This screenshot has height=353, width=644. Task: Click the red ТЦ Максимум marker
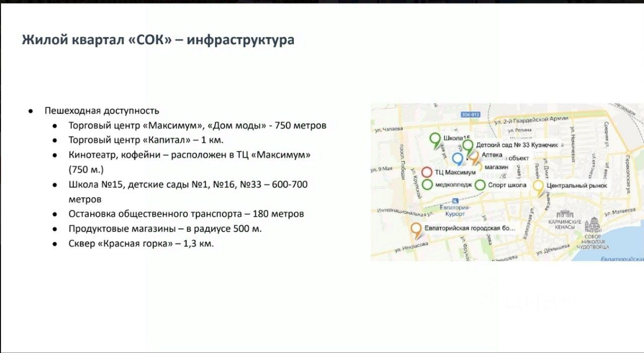(427, 172)
